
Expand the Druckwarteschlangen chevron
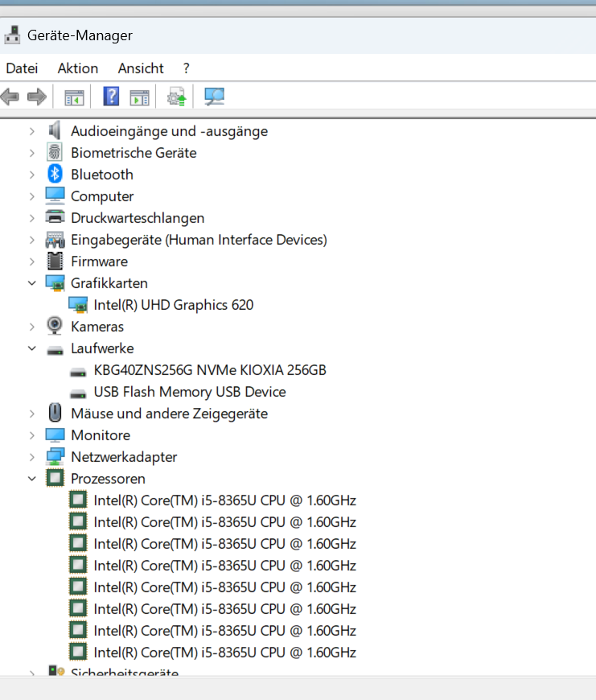pyautogui.click(x=31, y=218)
